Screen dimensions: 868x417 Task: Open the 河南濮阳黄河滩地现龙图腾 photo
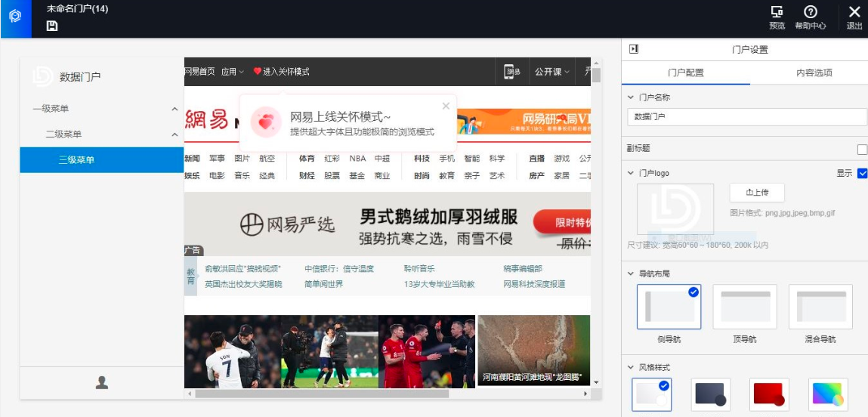(x=534, y=351)
